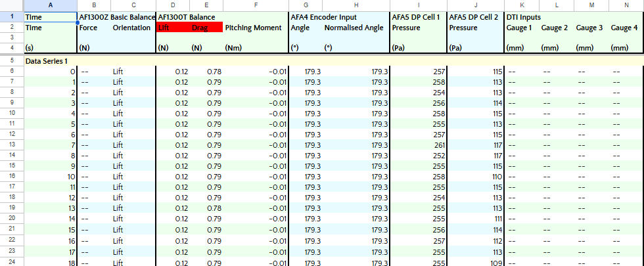Click the 'Angle' header in column G
The height and width of the screenshot is (266, 644).
click(306, 28)
